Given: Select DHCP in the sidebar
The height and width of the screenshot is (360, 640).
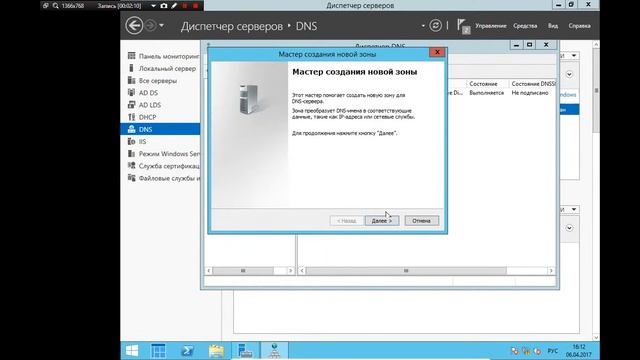Looking at the screenshot, I should pos(160,117).
